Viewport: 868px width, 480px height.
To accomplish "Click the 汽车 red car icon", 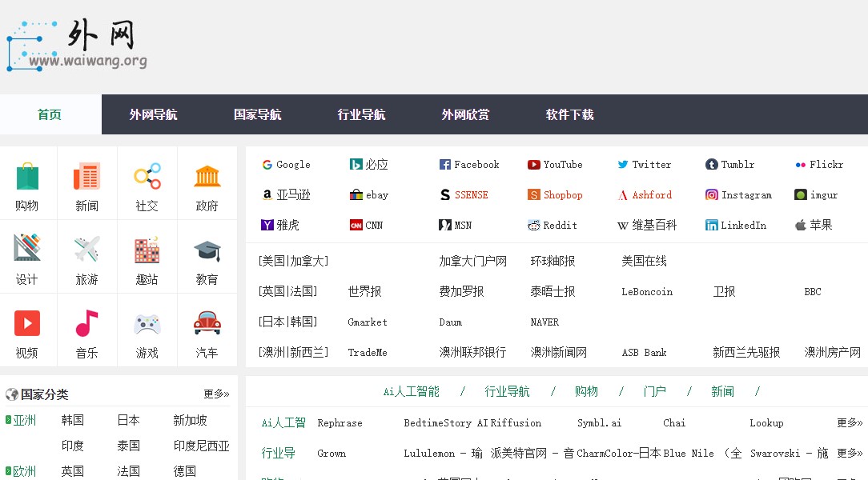I will [x=207, y=322].
